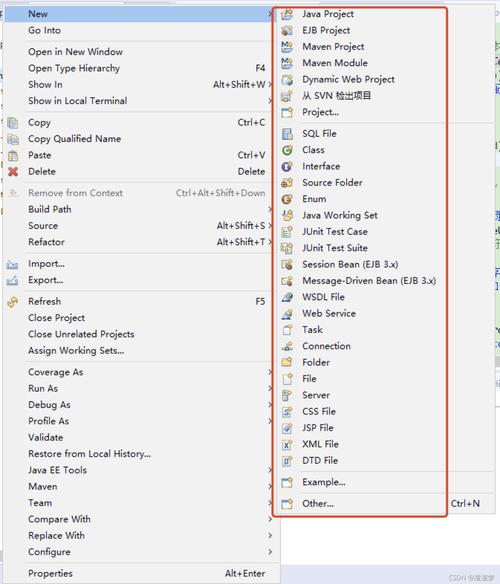500x584 pixels.
Task: Click the DTD File icon
Action: coord(287,461)
